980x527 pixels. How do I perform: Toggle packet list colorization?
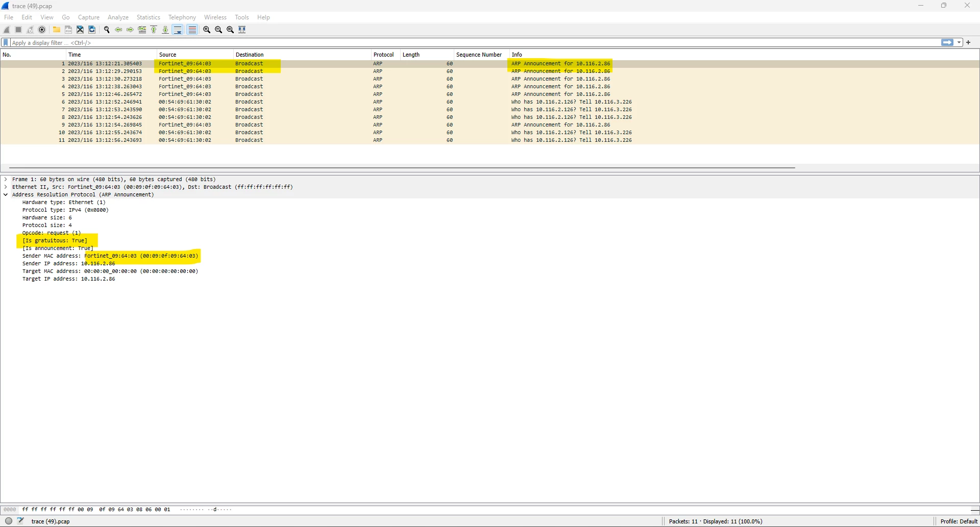(x=192, y=30)
